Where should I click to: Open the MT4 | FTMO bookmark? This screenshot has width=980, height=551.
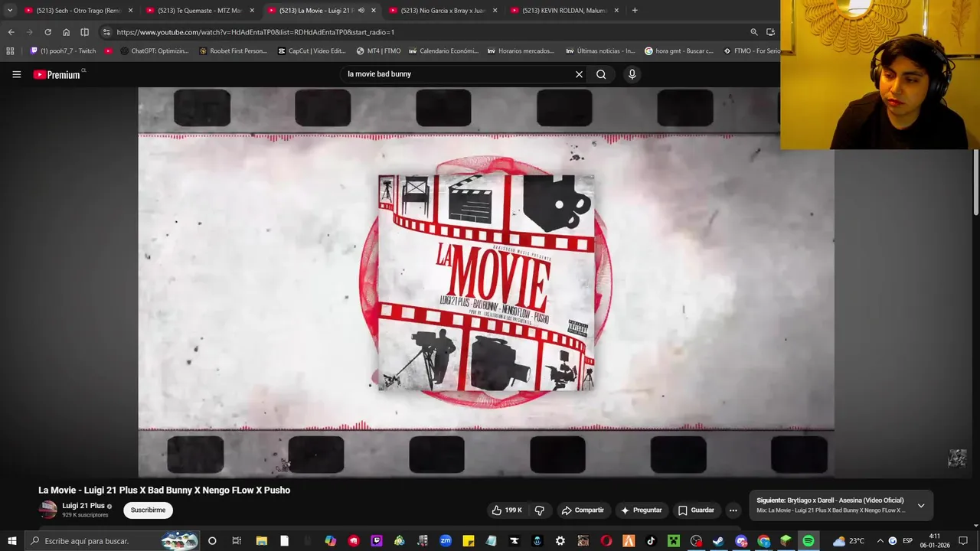(378, 51)
